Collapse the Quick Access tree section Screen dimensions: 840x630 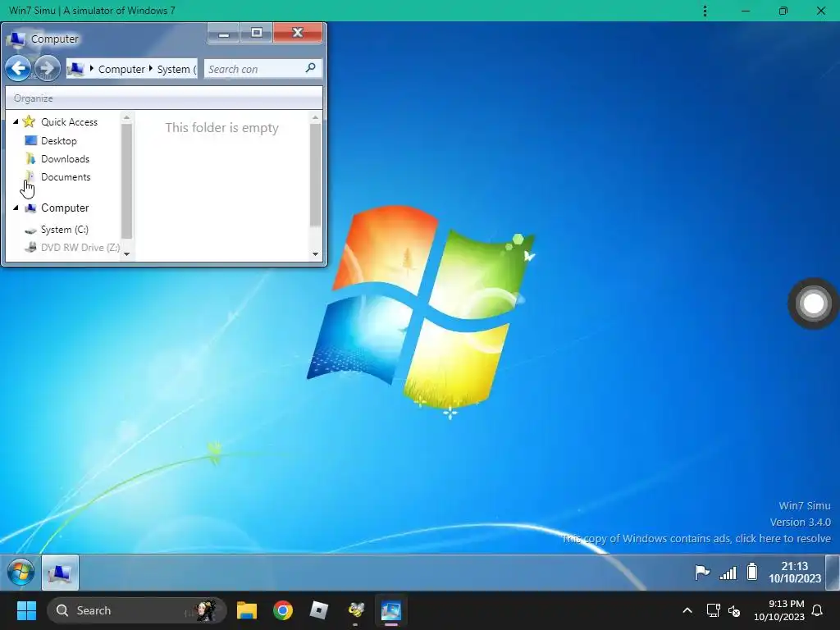pos(16,121)
